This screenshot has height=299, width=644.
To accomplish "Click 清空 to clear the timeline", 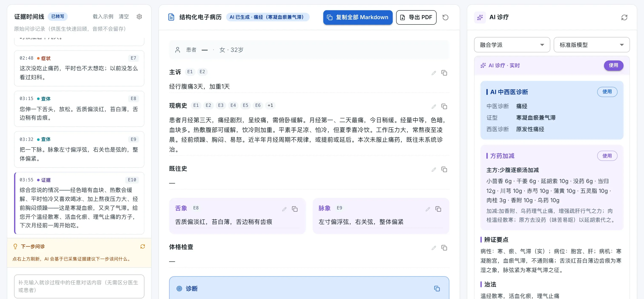I will coord(124,16).
